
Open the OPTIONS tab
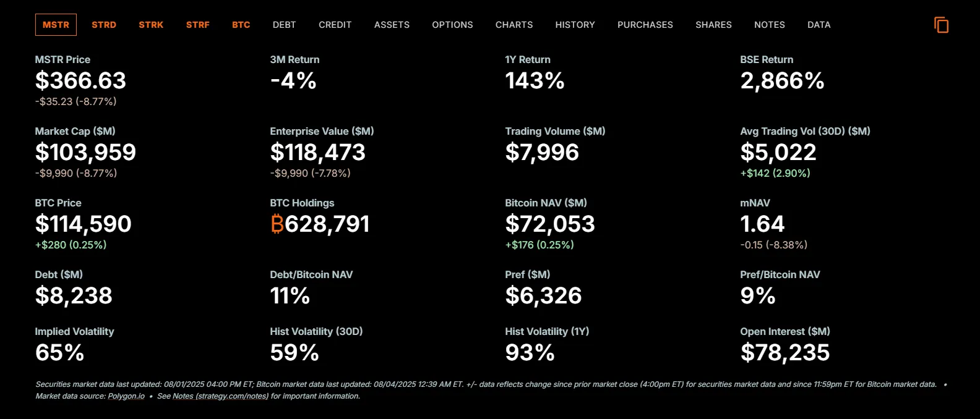(452, 25)
